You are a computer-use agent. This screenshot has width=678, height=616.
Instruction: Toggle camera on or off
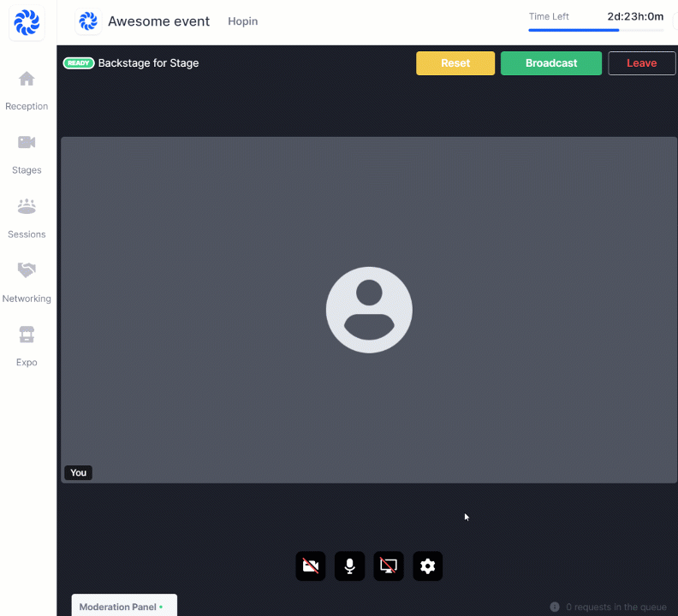pos(311,566)
